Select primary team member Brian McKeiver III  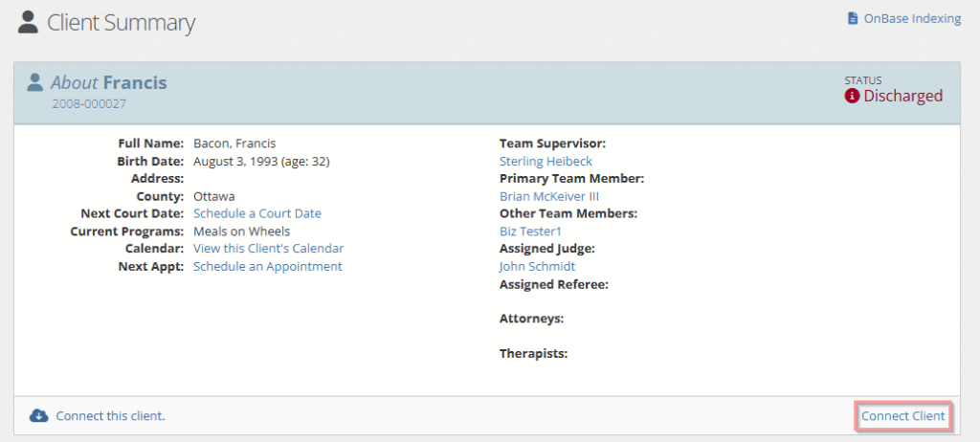click(548, 196)
